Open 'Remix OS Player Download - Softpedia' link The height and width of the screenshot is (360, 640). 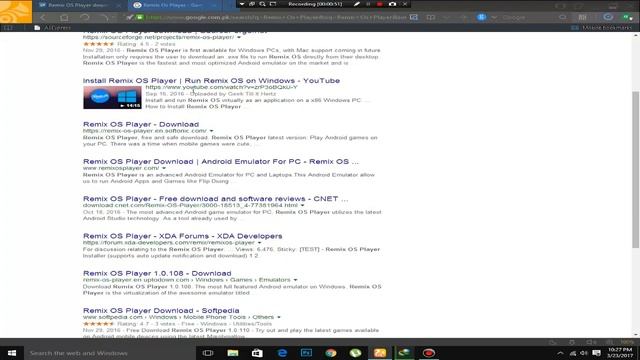coord(161,310)
